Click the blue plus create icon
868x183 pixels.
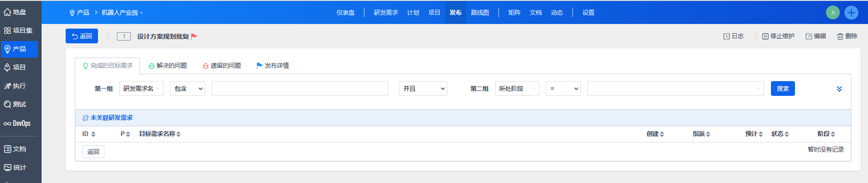(851, 12)
